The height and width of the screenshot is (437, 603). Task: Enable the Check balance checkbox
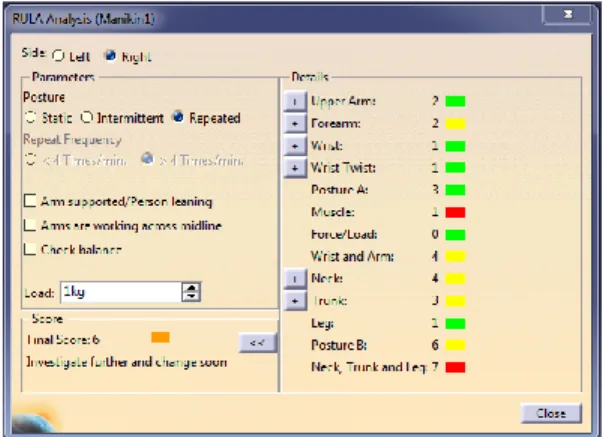click(x=30, y=249)
